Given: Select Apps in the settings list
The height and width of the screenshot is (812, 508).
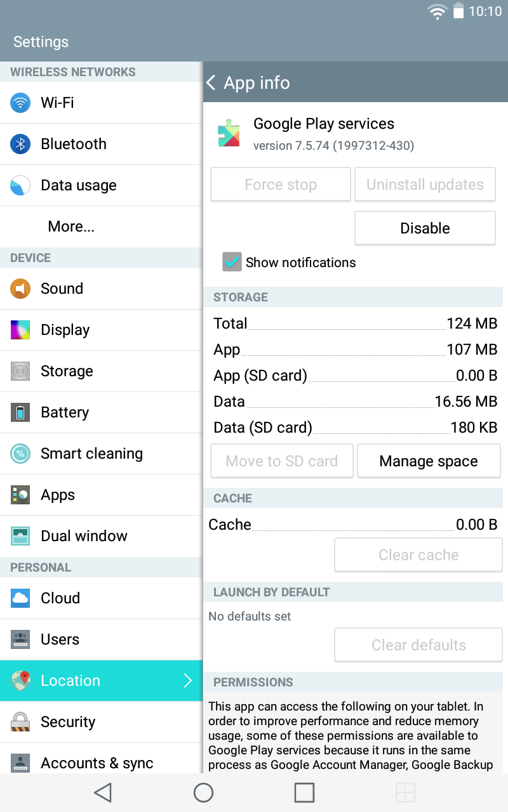Looking at the screenshot, I should pyautogui.click(x=58, y=495).
